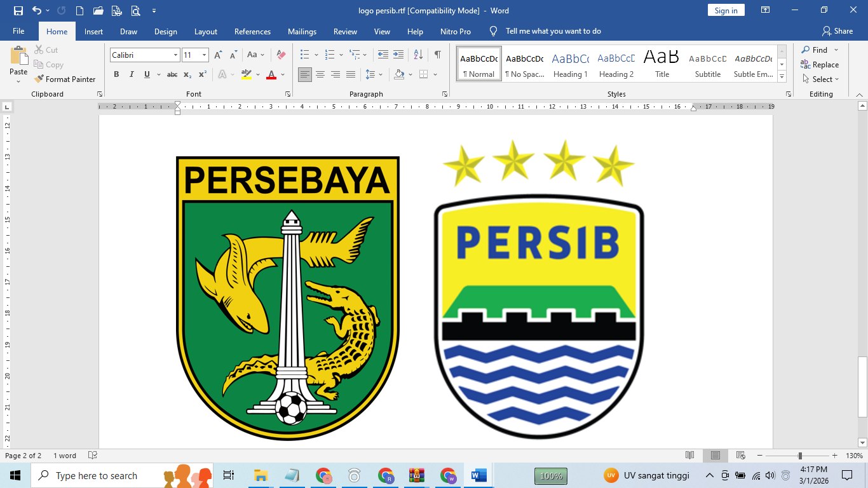Clear all formatting with the eraser icon
The height and width of the screenshot is (488, 868).
[x=280, y=55]
